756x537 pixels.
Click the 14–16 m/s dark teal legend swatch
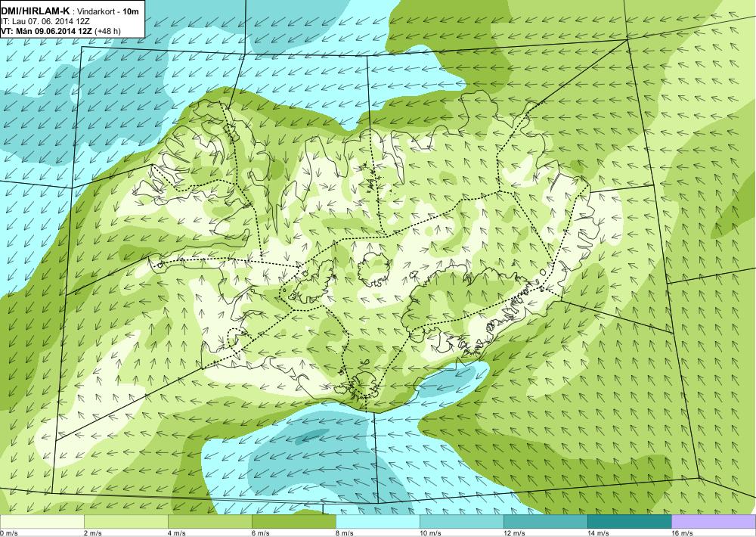click(x=629, y=521)
